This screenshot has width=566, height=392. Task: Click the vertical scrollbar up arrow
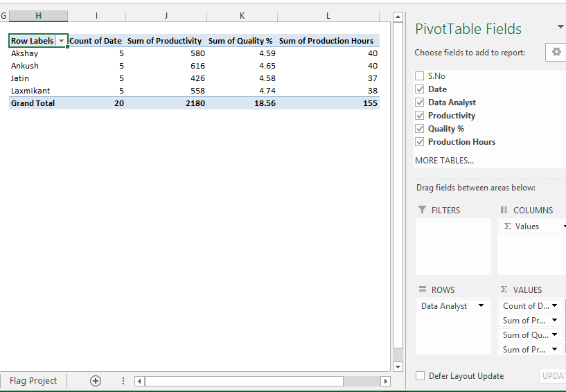[x=398, y=17]
